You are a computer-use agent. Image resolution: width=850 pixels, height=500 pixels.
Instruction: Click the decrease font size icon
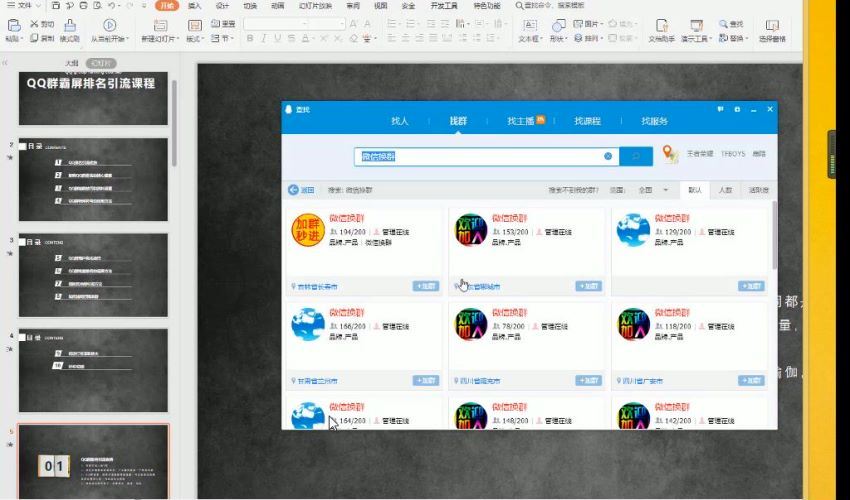[x=368, y=24]
